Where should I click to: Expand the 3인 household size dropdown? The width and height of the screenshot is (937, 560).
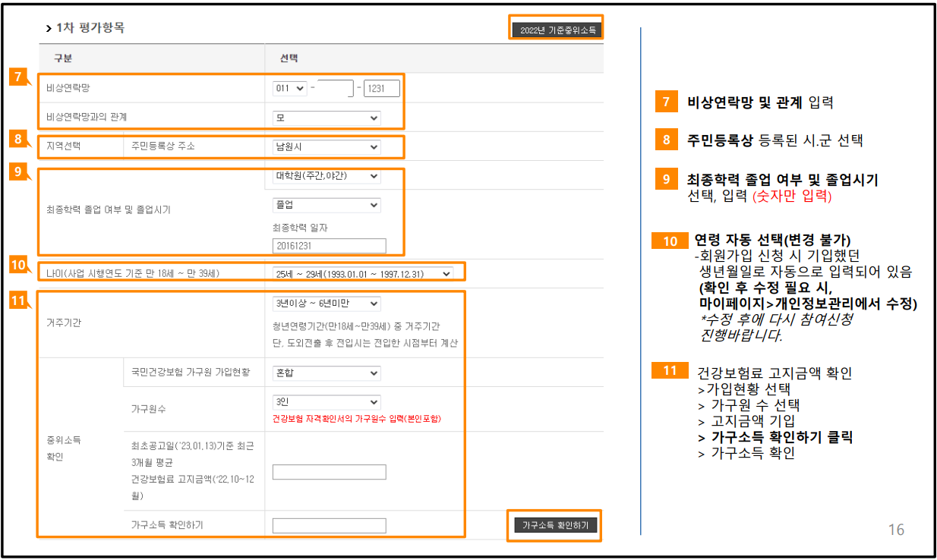[326, 402]
